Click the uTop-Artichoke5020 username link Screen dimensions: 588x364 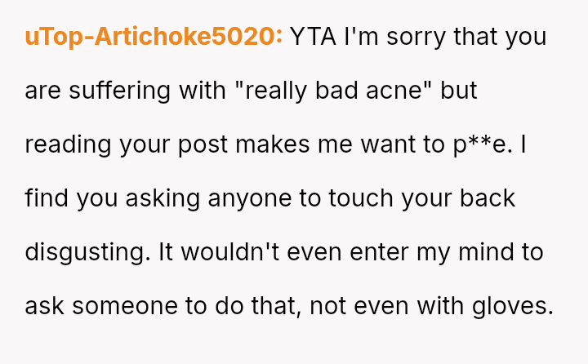(154, 37)
